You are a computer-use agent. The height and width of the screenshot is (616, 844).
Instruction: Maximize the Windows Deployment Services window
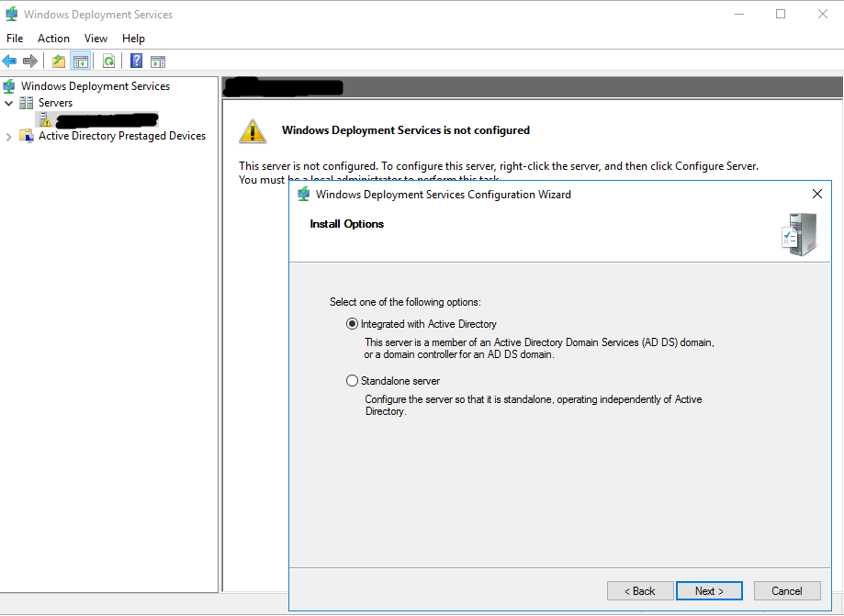781,15
